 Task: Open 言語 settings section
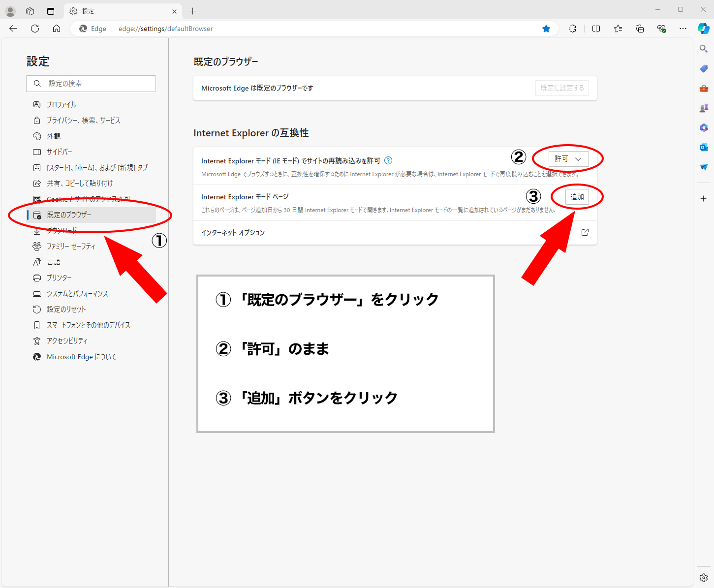coord(92,262)
